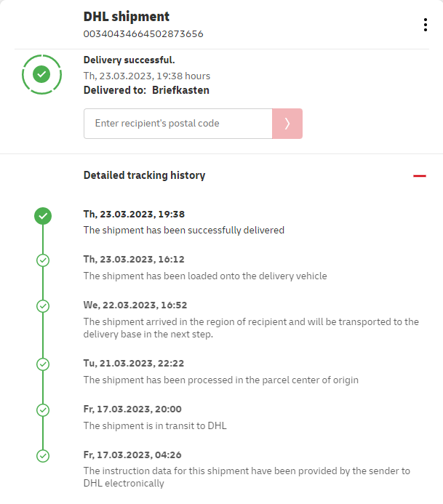Screen dimensions: 443x504
Task: Collapse the detailed tracking history section
Action: [419, 176]
